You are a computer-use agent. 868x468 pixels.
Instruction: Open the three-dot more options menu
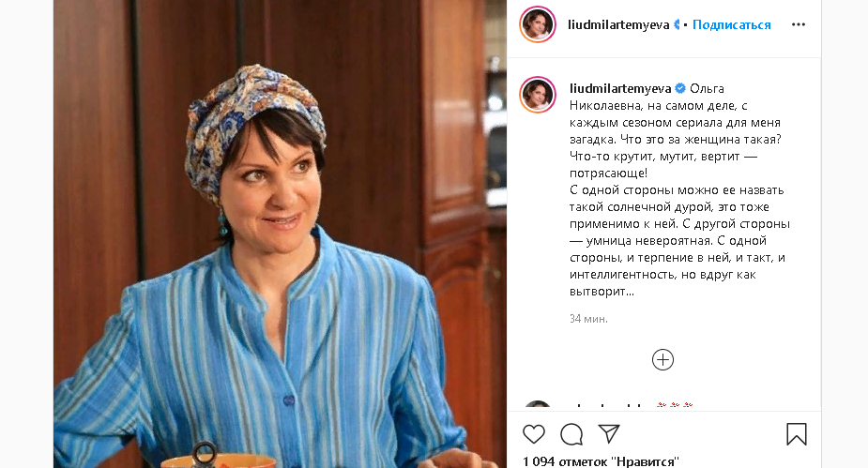click(x=799, y=24)
